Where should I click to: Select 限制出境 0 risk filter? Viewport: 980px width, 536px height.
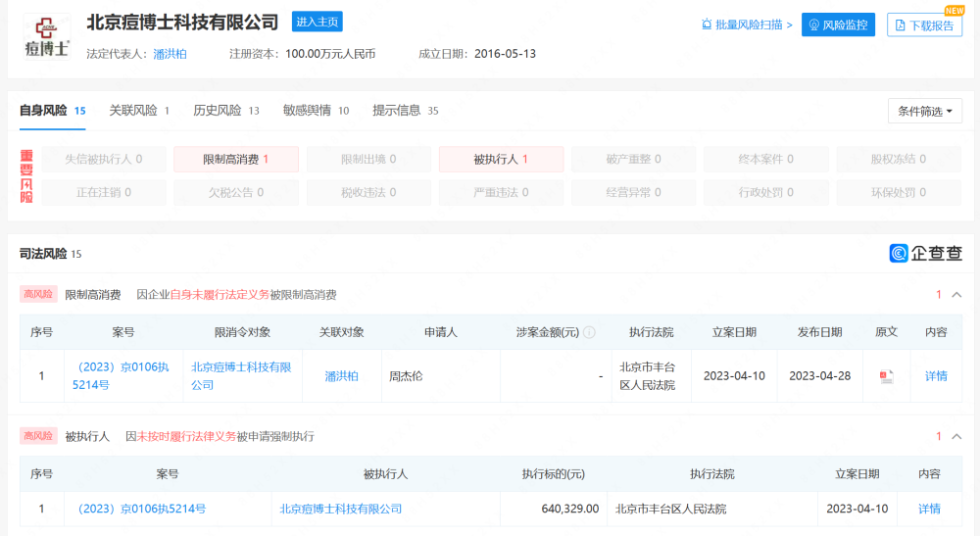click(368, 160)
